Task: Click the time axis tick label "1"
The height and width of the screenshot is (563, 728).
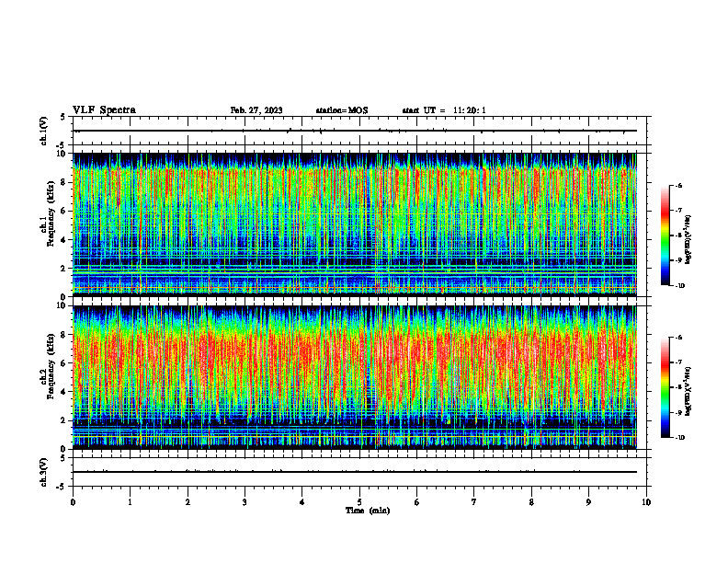Action: pyautogui.click(x=130, y=502)
